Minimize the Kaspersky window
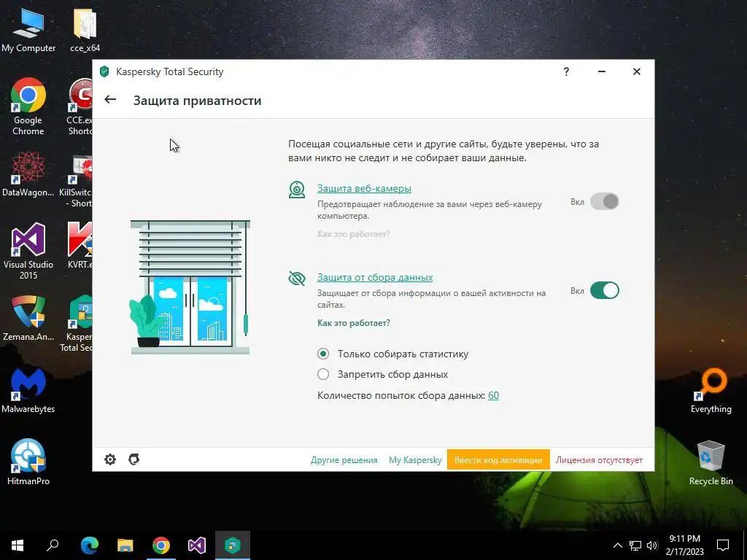The width and height of the screenshot is (747, 560). pyautogui.click(x=602, y=71)
